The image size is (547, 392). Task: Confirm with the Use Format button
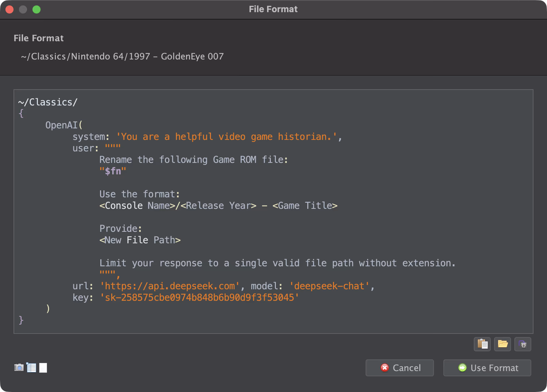[487, 368]
